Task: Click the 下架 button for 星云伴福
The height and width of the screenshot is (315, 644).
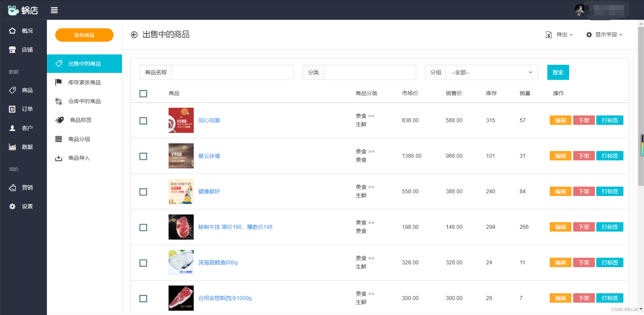Action: pos(584,156)
